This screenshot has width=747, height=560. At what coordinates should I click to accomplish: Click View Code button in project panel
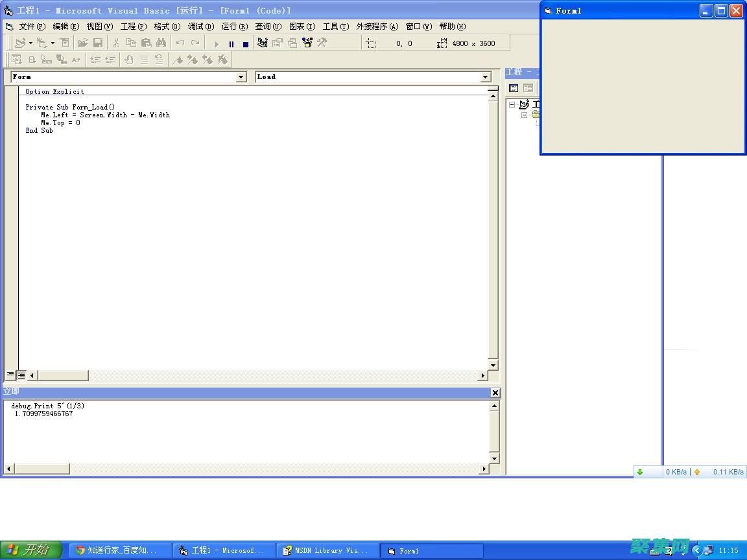(514, 88)
